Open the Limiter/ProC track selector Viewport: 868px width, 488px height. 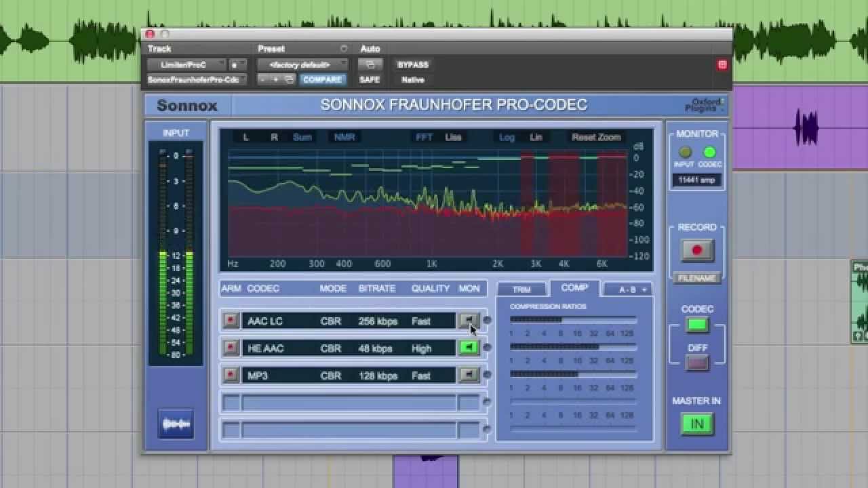tap(186, 65)
